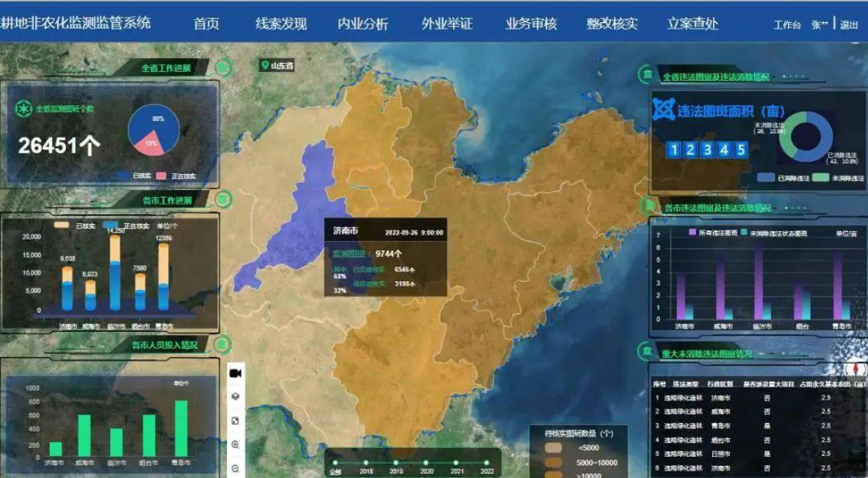Click table row 3 青岛市
Viewport: 868px width, 478px height.
click(758, 426)
